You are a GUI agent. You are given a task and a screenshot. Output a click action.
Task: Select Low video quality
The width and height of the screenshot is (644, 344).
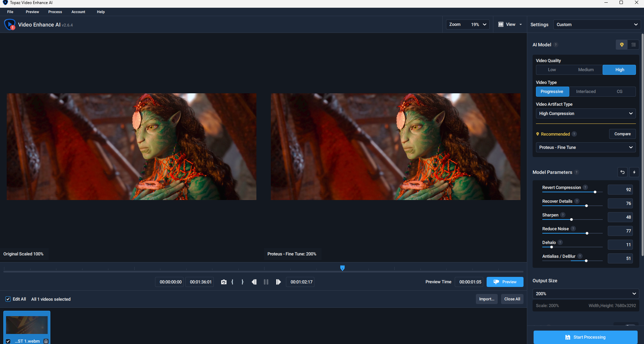(552, 70)
